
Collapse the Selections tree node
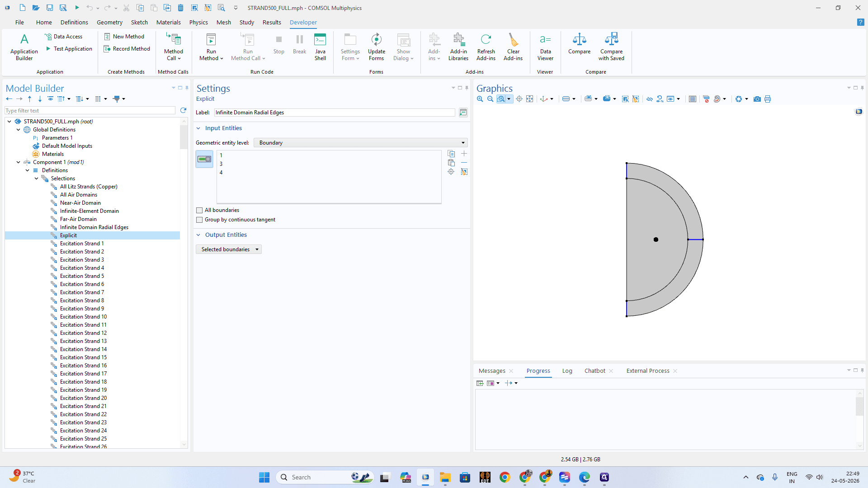coord(37,178)
